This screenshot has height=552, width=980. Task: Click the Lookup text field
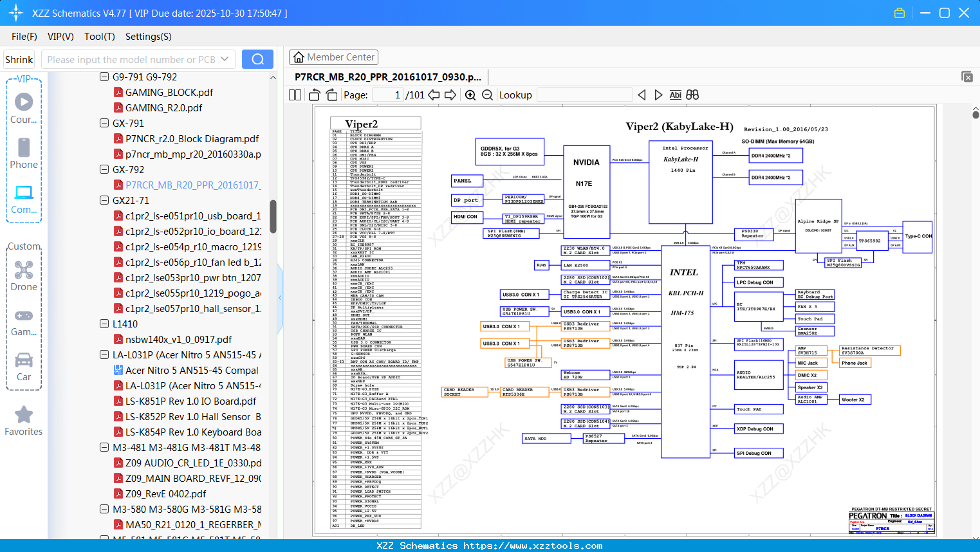(x=584, y=95)
